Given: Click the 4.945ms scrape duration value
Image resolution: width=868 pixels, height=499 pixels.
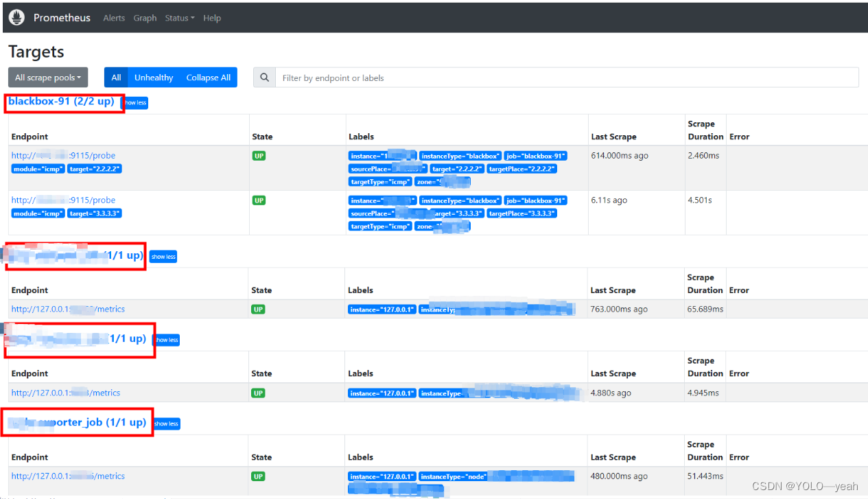Looking at the screenshot, I should pos(703,393).
